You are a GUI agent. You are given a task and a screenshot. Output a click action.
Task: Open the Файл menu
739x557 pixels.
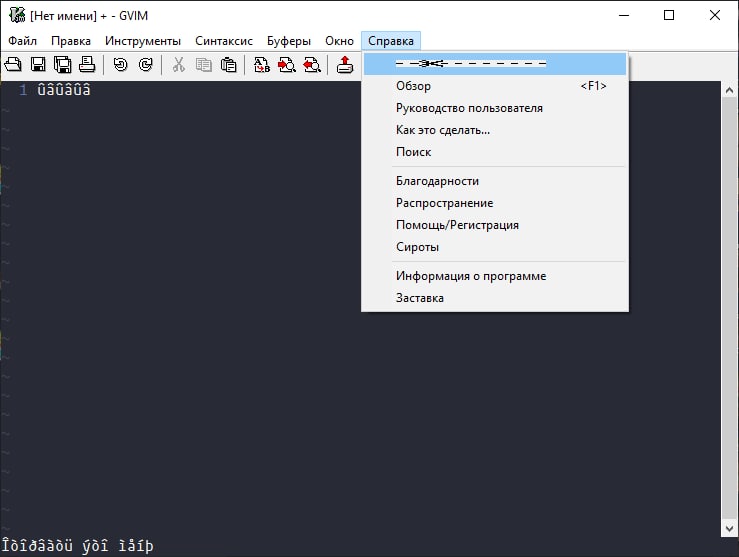pos(22,41)
